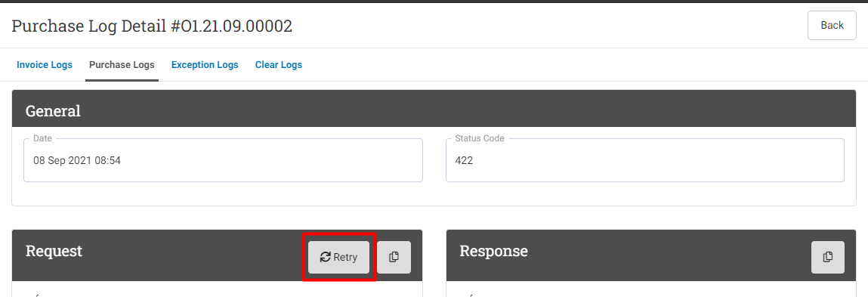Copy the Response body with the clipboard icon

pyautogui.click(x=828, y=257)
